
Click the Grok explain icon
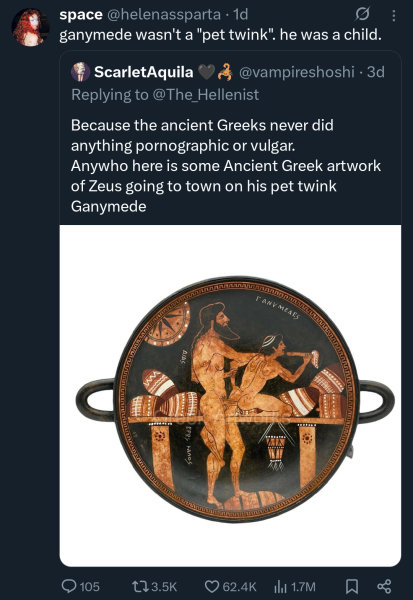coord(362,15)
